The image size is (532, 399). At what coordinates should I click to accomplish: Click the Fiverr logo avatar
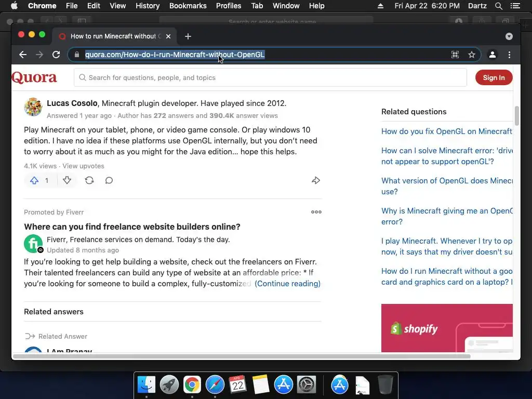33,244
